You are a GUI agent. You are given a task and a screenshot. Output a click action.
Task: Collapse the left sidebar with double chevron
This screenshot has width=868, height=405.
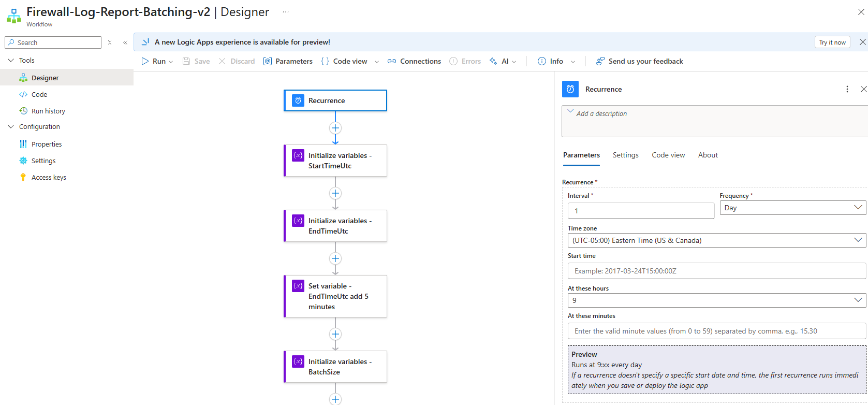click(125, 42)
